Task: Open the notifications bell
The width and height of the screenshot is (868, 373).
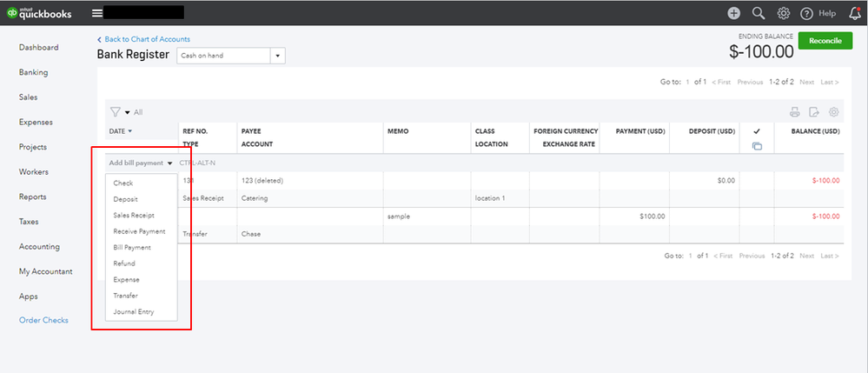Action: click(x=854, y=13)
